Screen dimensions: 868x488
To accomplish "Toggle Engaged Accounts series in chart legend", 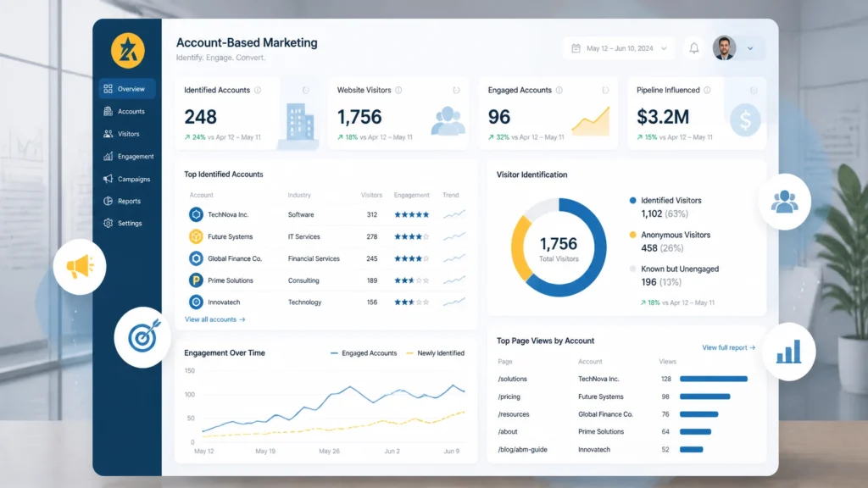I will tap(364, 353).
